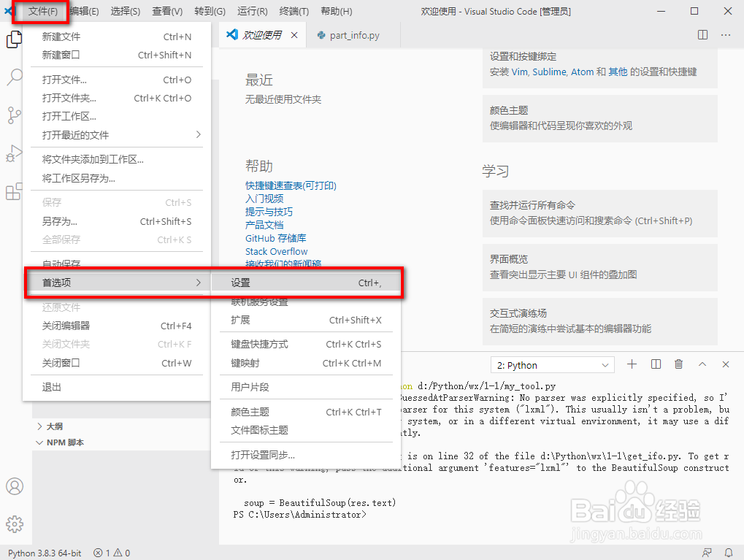The width and height of the screenshot is (744, 560).
Task: Collapse the NPM 脚本 section
Action: pos(60,442)
